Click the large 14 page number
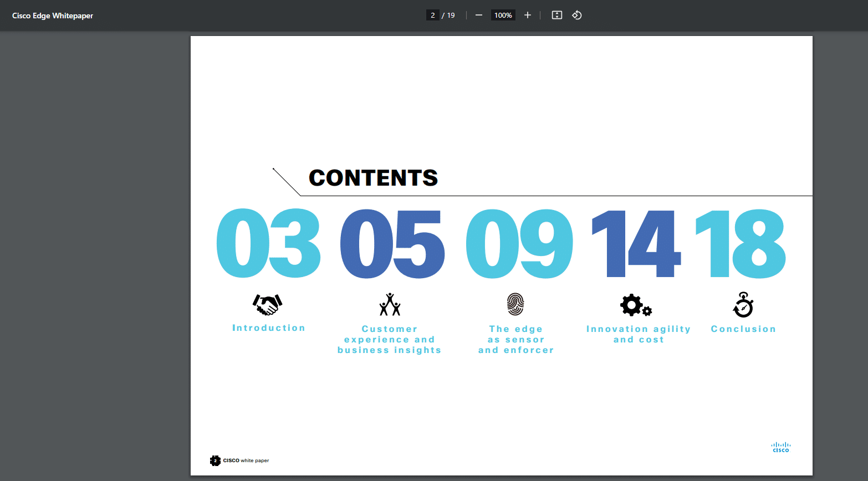This screenshot has width=868, height=481. (x=635, y=244)
